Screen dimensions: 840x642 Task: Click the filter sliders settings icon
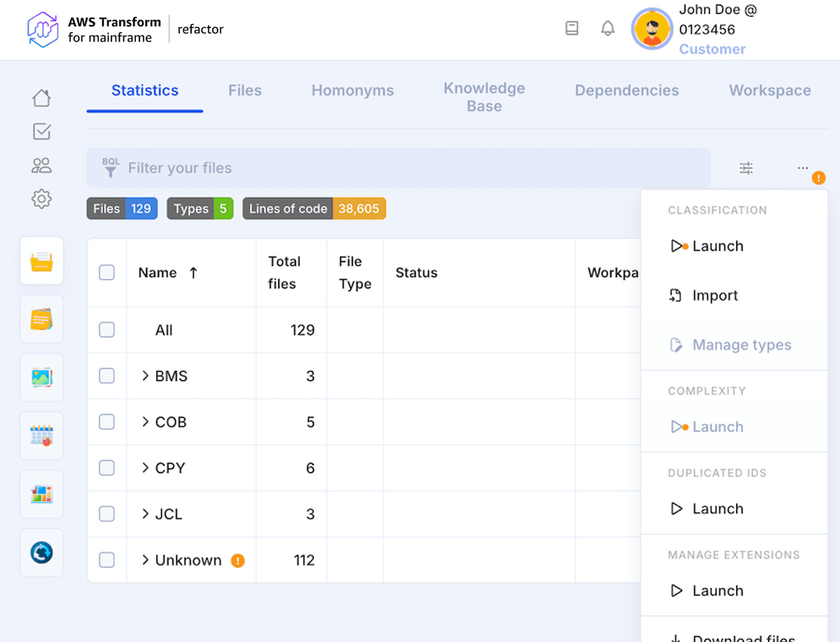coord(746,168)
